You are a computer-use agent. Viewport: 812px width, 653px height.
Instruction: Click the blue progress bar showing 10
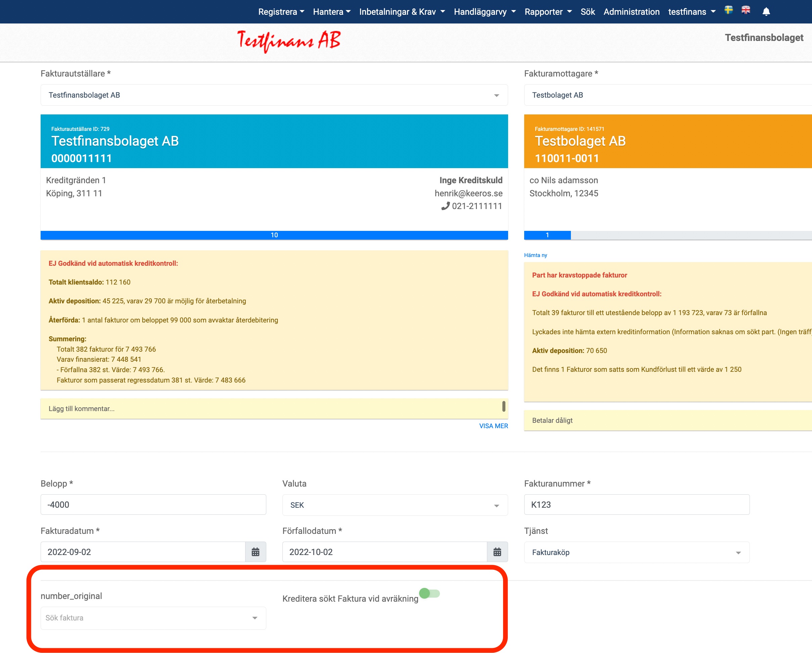click(274, 235)
